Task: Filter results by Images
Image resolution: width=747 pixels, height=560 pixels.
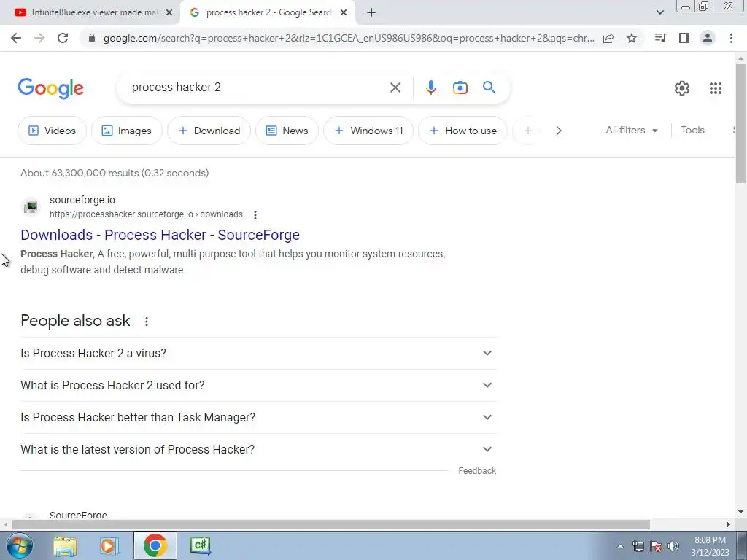Action: (x=127, y=131)
